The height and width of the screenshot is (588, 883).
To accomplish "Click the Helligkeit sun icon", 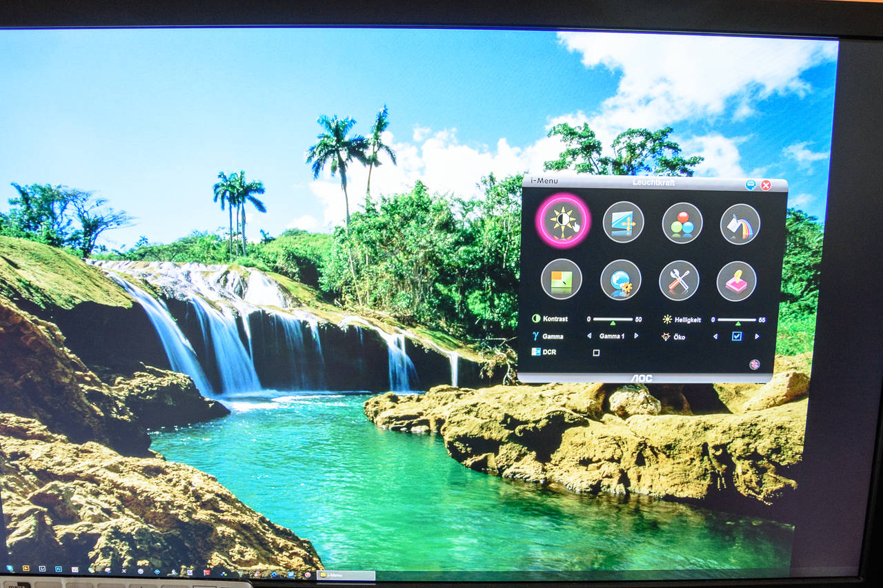I will [x=667, y=319].
